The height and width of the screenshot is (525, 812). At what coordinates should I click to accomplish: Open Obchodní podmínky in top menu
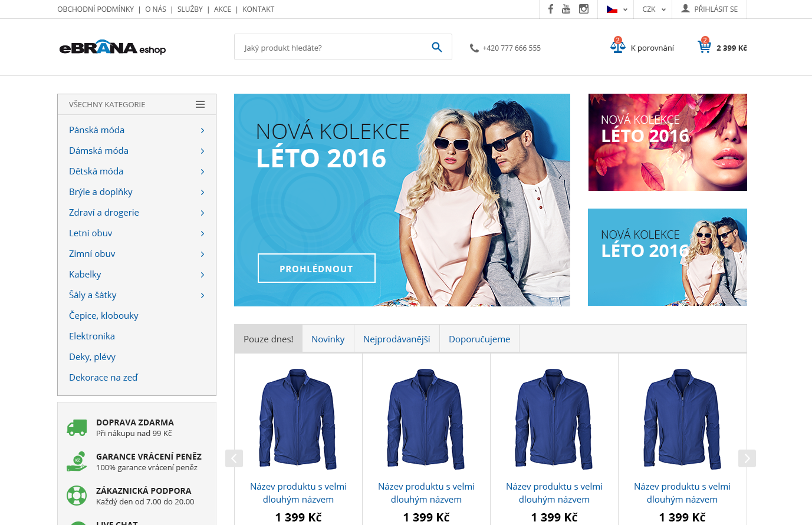(x=96, y=9)
